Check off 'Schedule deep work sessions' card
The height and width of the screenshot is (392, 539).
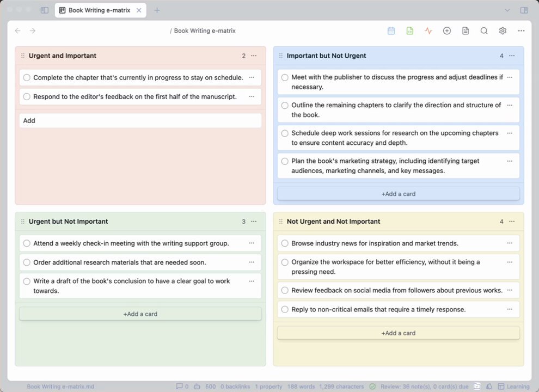285,133
